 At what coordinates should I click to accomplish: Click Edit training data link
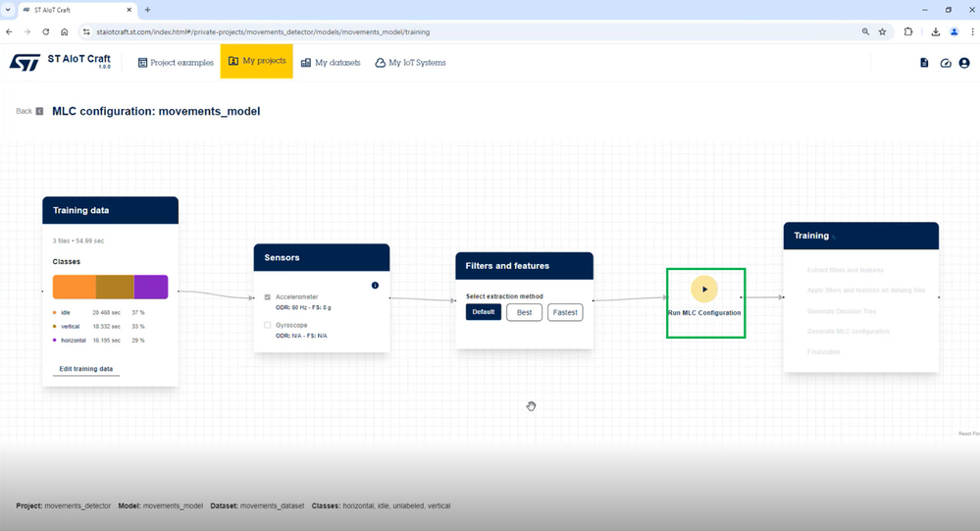click(x=86, y=369)
